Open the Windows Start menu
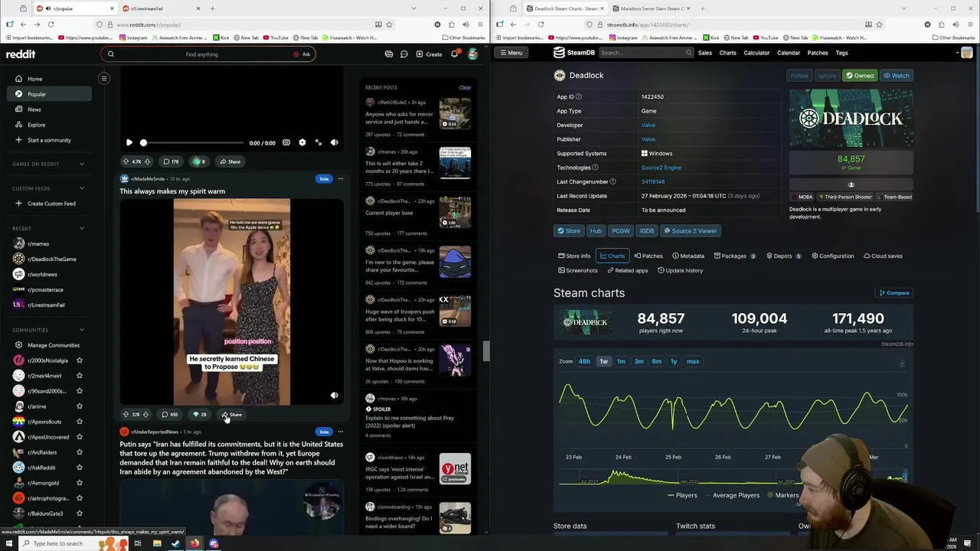 pos(10,543)
